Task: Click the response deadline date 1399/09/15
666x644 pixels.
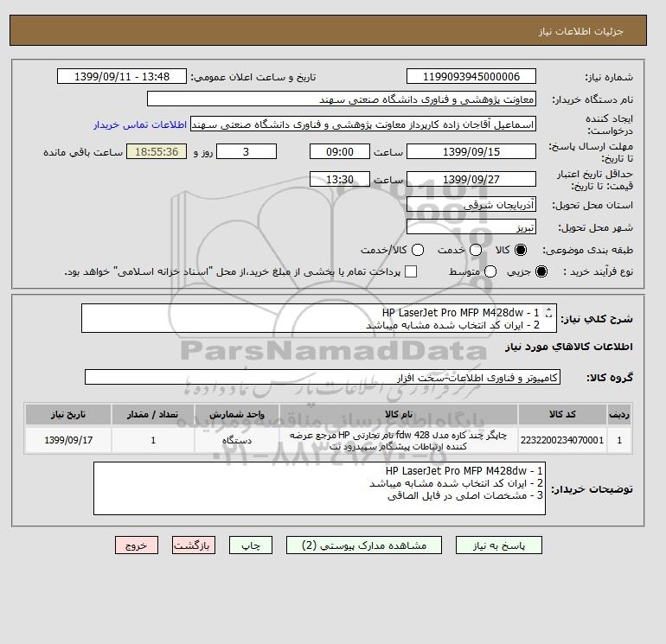Action: (471, 151)
